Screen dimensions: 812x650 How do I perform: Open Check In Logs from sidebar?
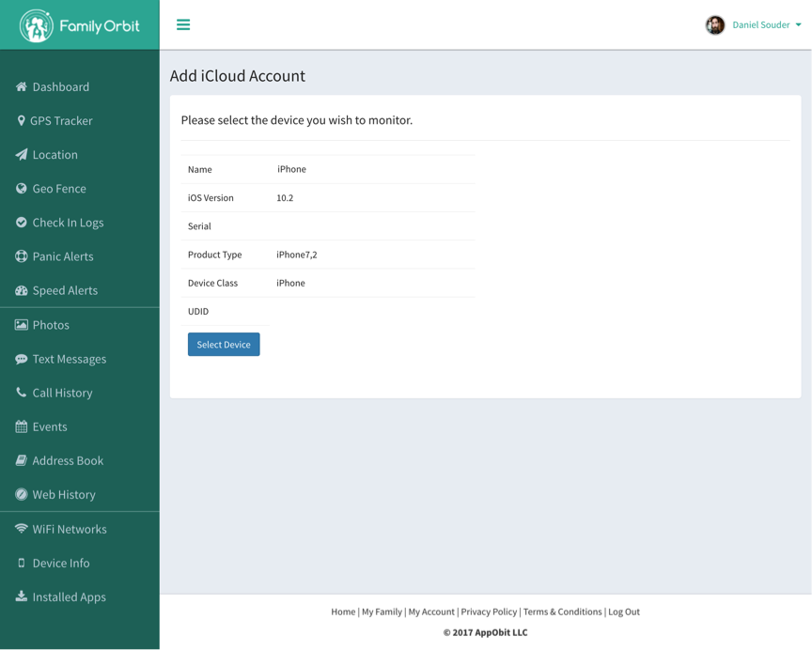pos(68,223)
